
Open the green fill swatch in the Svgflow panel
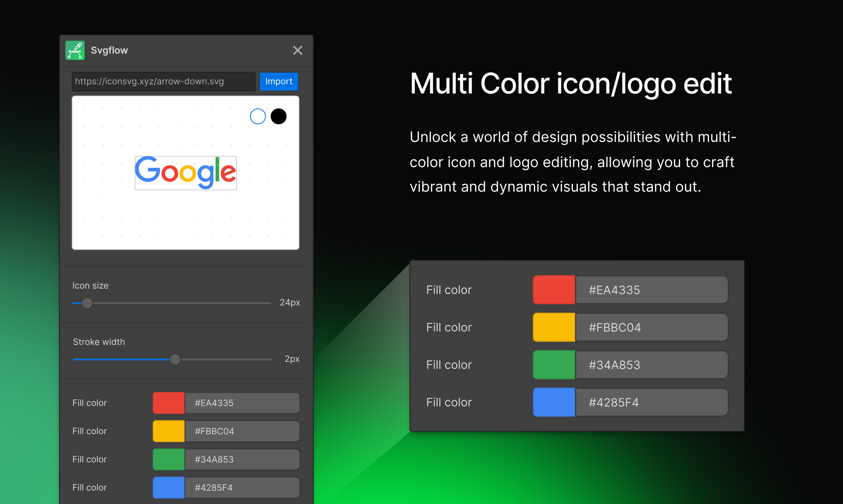pos(169,459)
